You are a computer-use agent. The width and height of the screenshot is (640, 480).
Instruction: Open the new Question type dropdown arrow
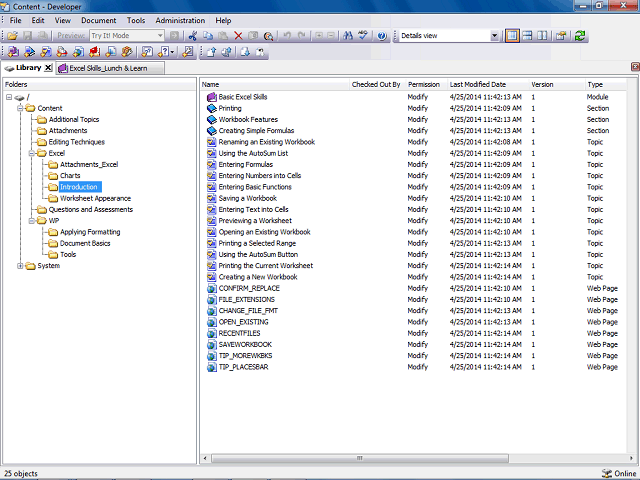(172, 52)
